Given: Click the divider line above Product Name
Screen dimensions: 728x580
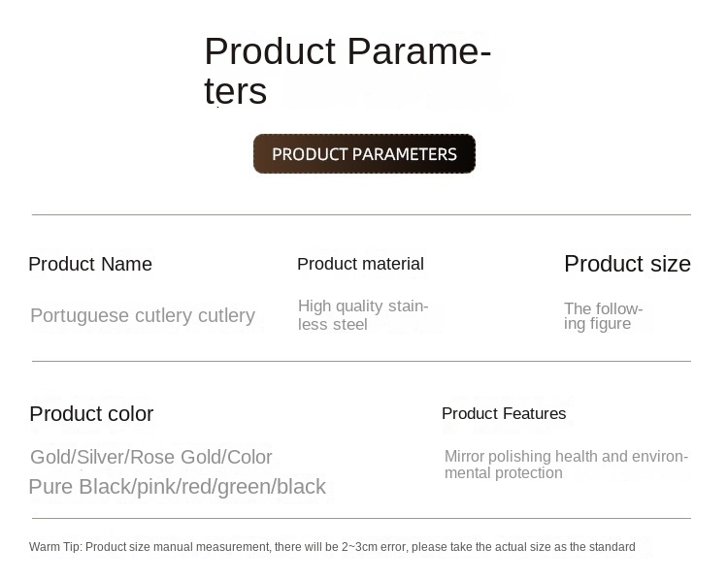Looking at the screenshot, I should (x=361, y=214).
